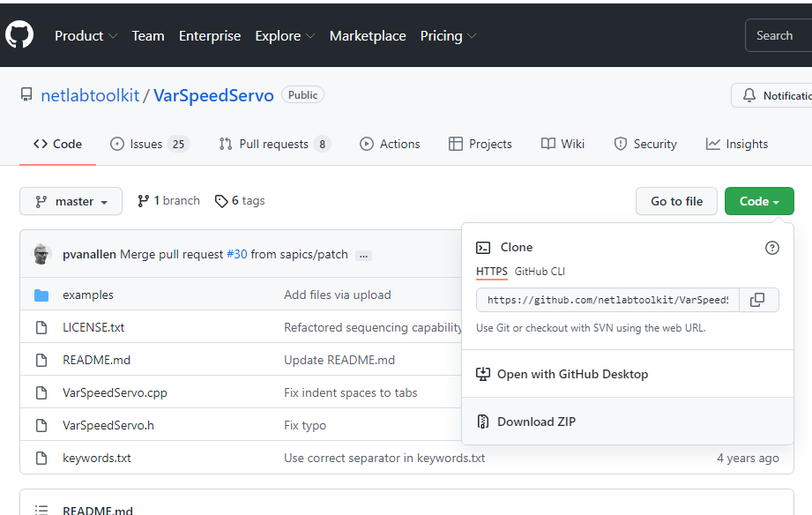
Task: Open the Product dropdown menu
Action: tap(86, 36)
